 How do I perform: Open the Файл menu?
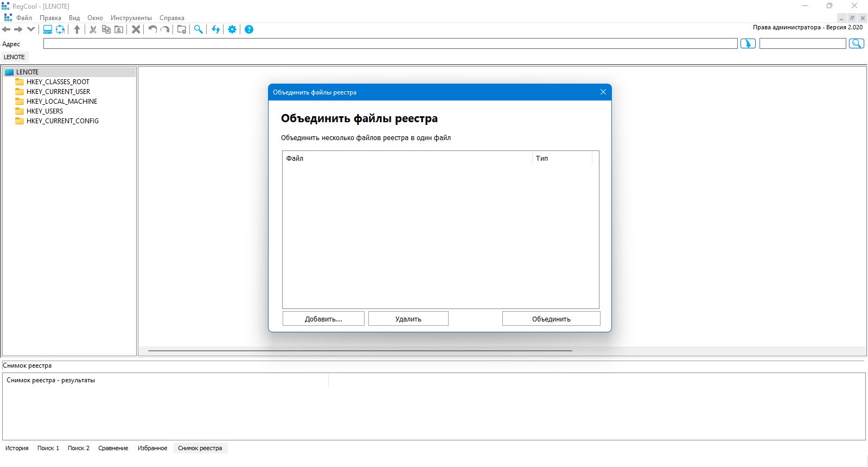24,18
